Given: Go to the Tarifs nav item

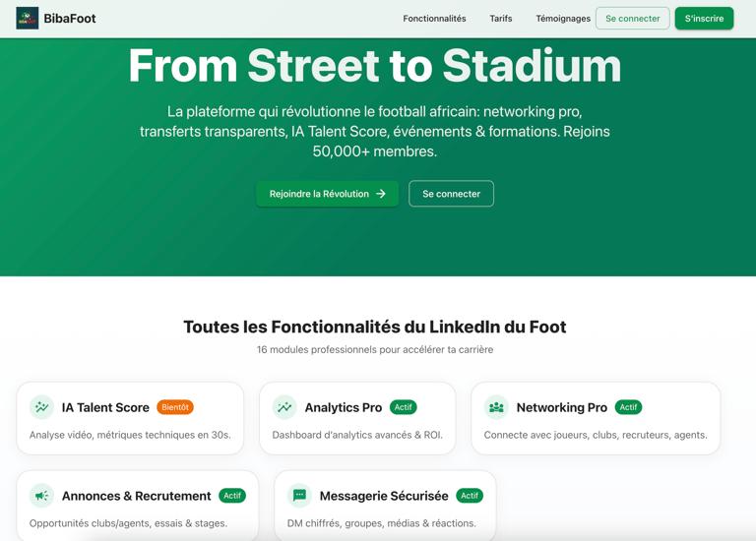Looking at the screenshot, I should (501, 19).
